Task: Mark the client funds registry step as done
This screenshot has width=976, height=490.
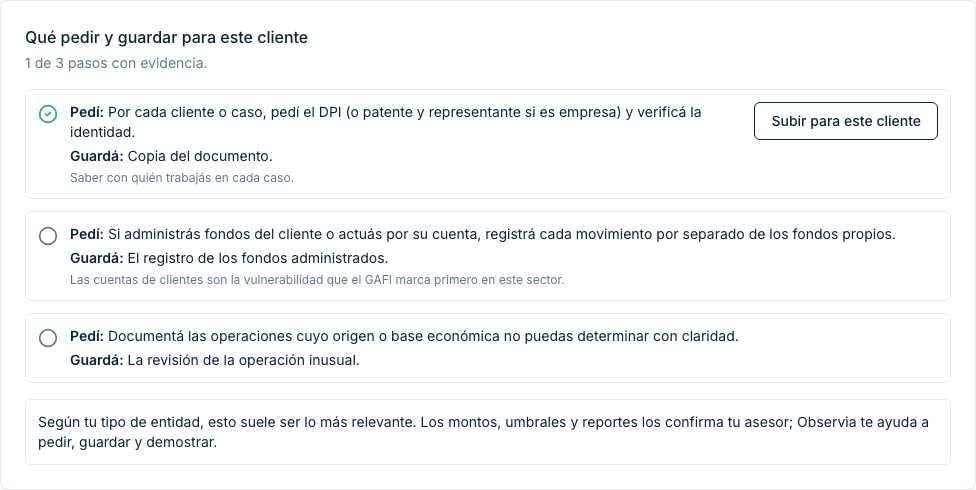Action: coord(48,236)
